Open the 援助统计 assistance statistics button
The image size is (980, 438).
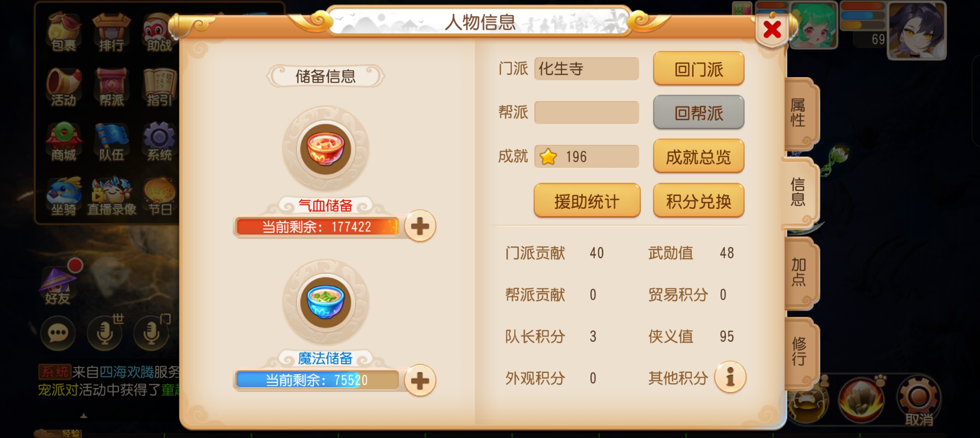(587, 201)
